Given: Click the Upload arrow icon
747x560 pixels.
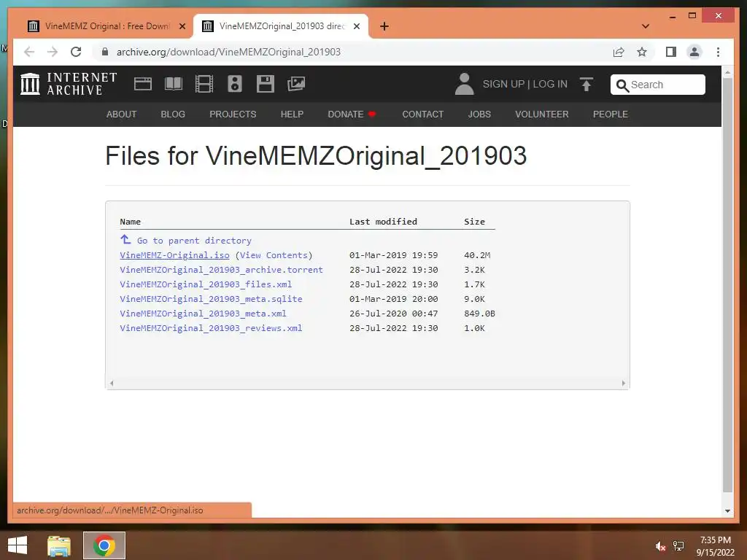Looking at the screenshot, I should (x=587, y=85).
